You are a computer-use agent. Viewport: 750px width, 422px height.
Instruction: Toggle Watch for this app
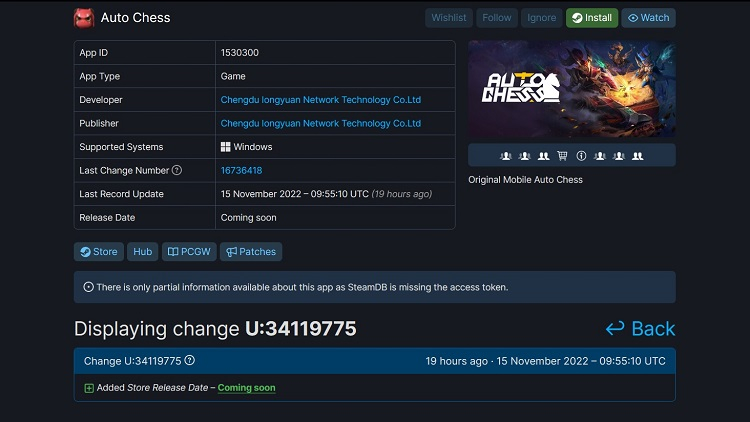point(648,18)
